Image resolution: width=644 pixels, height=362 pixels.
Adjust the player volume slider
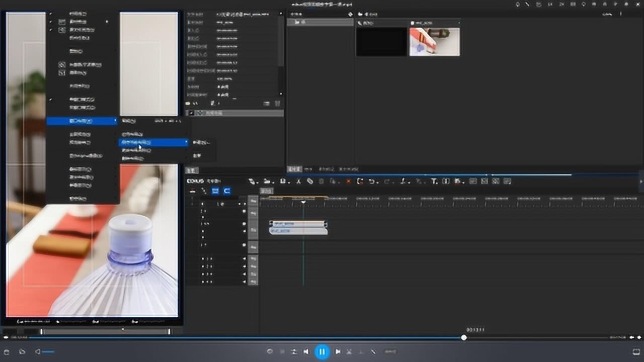[48, 352]
